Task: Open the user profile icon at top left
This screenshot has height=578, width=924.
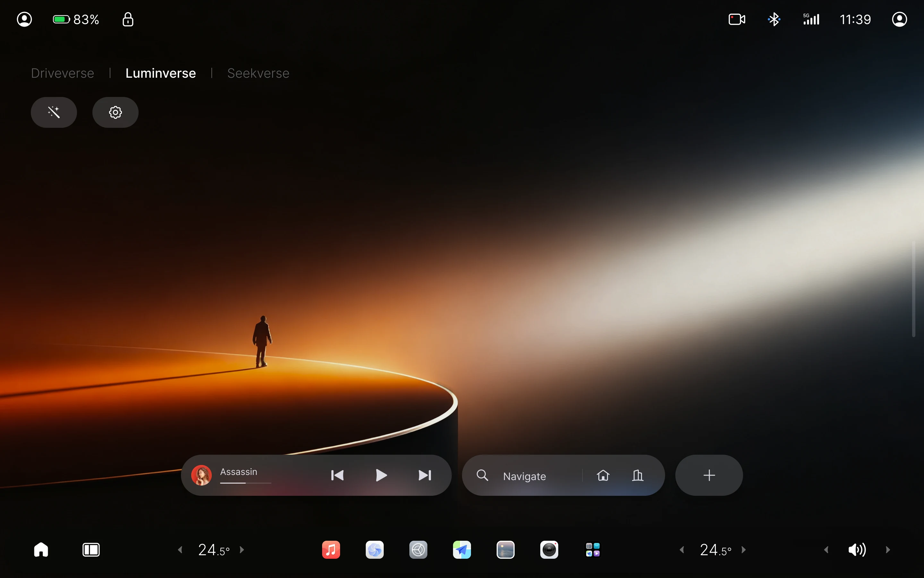Action: point(24,19)
